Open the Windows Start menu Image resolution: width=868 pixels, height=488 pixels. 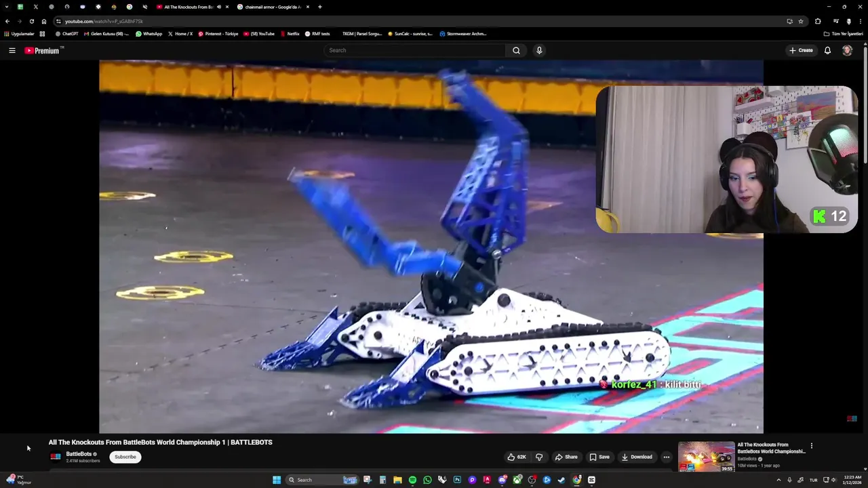277,480
